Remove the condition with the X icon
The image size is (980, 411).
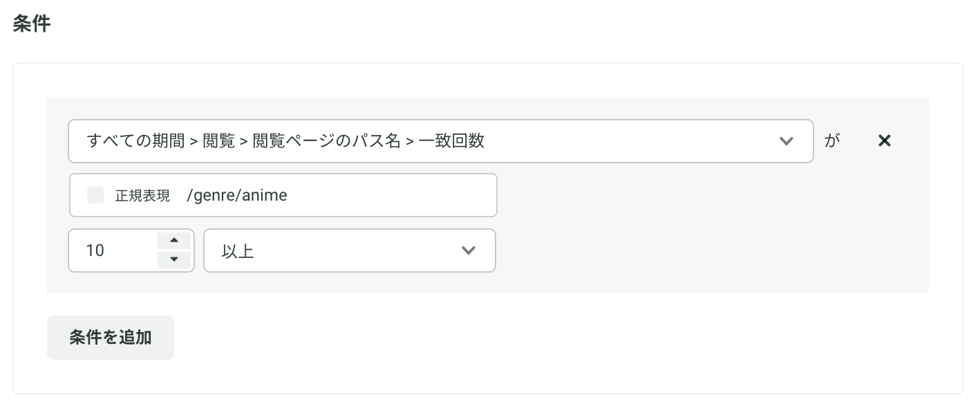(x=884, y=140)
